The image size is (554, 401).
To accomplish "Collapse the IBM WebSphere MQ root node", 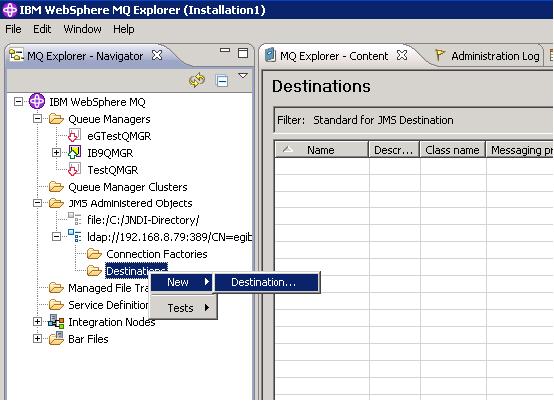I will click(18, 102).
